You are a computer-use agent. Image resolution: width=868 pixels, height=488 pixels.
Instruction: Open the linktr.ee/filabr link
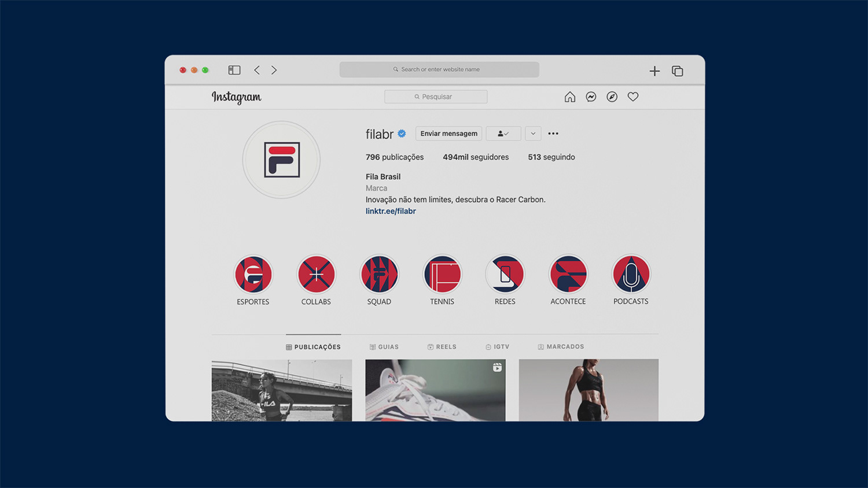[x=391, y=211]
